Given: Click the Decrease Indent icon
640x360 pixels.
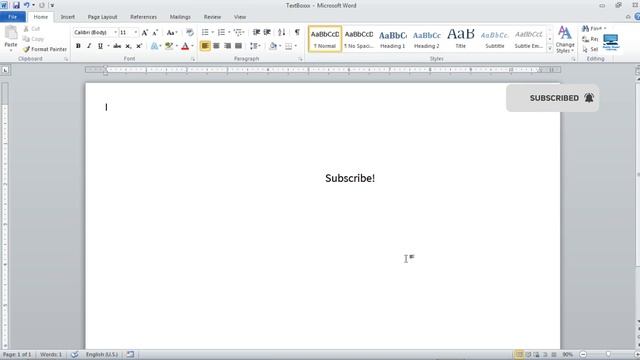Looking at the screenshot, I should click(256, 32).
